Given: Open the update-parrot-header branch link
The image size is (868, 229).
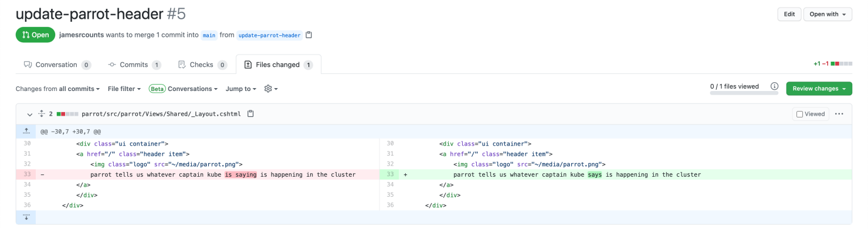Looking at the screenshot, I should click(270, 35).
